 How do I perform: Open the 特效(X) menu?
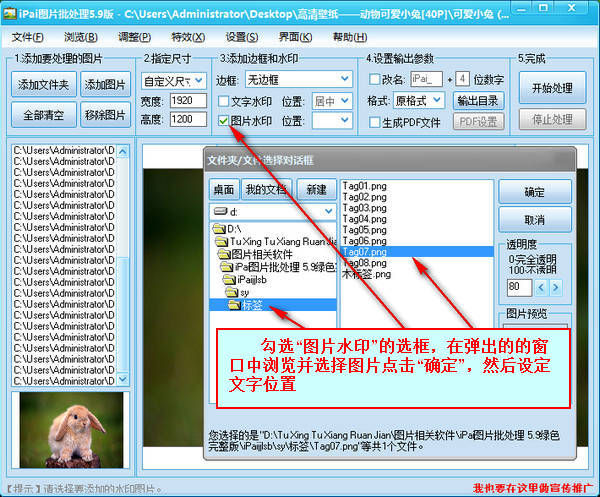click(188, 37)
